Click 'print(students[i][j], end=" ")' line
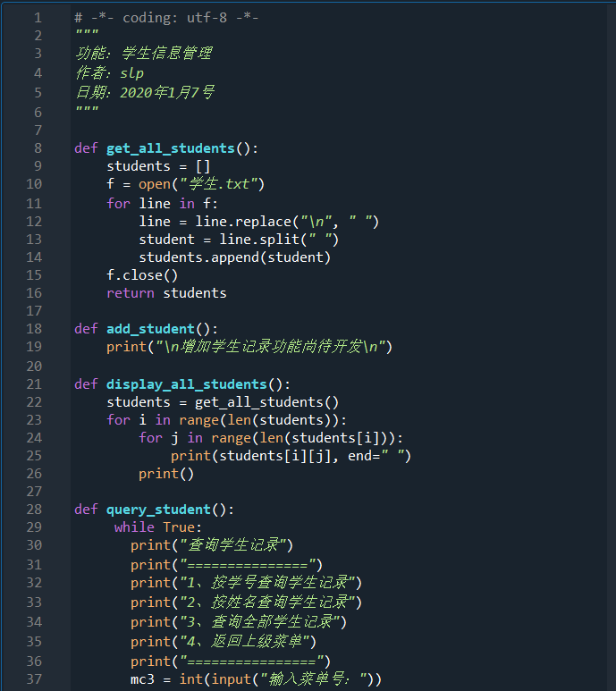616x691 pixels. coord(291,456)
